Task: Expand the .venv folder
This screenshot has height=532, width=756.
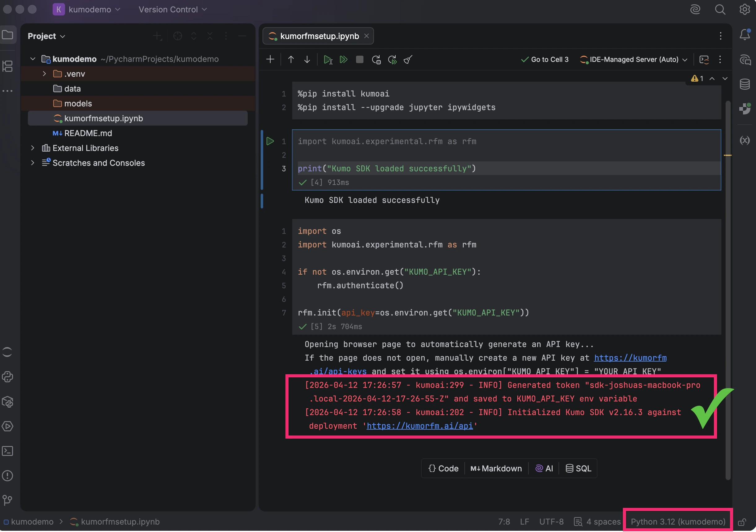Action: pyautogui.click(x=44, y=74)
